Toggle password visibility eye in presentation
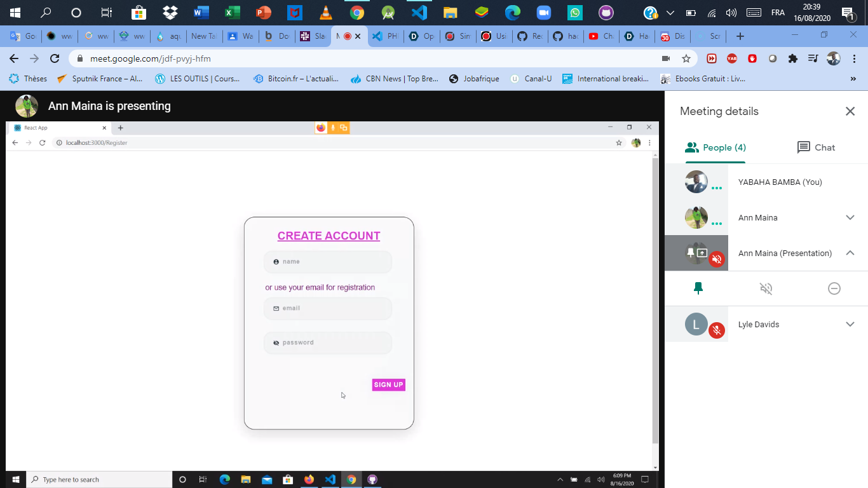The image size is (868, 488). coord(276,342)
